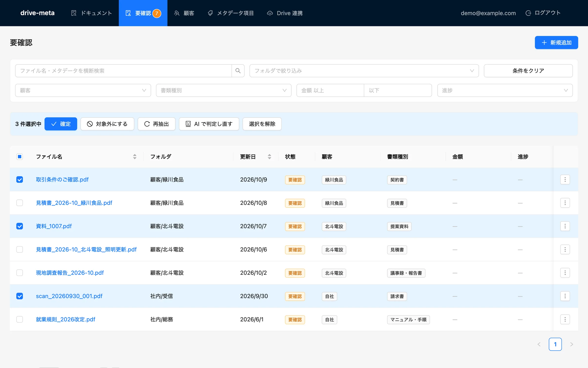Open the フォルダで絞り込み dropdown
The height and width of the screenshot is (368, 588).
click(364, 71)
